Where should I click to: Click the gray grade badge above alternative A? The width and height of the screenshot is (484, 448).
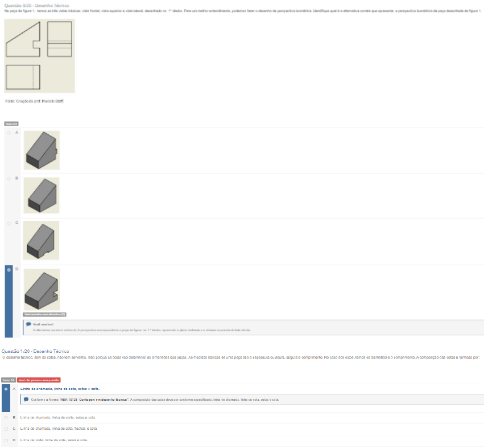pyautogui.click(x=11, y=124)
